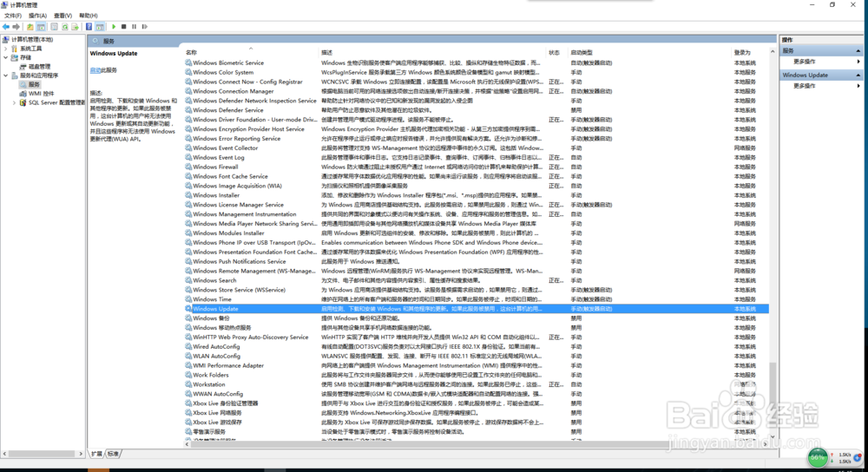868x472 pixels.
Task: Click the gear icon beside WLAN AutoConfig
Action: click(x=188, y=357)
